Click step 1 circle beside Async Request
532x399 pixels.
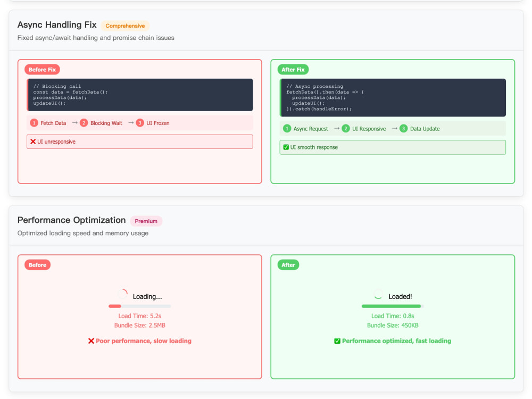click(287, 129)
